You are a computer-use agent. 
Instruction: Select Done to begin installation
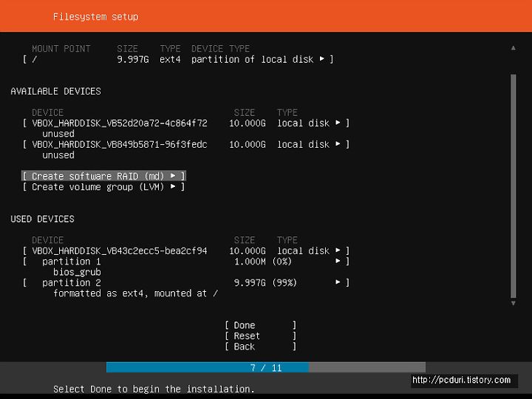[x=261, y=325]
